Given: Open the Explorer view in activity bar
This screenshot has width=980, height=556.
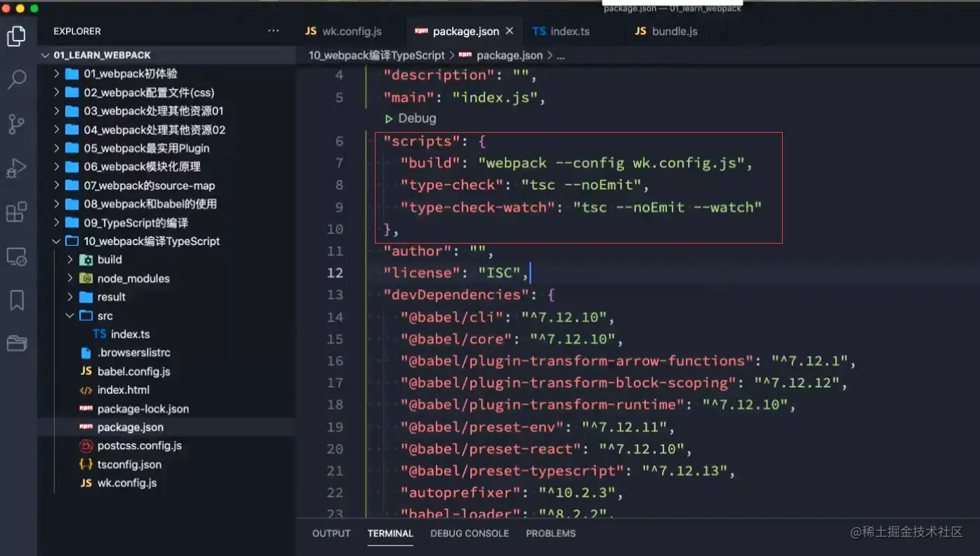Looking at the screenshot, I should click(x=17, y=36).
